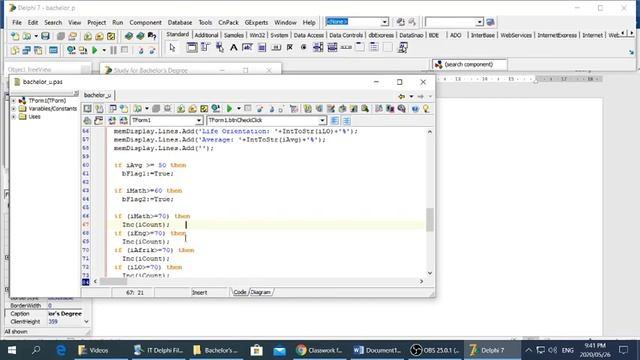Expand the TForm1(TForm) tree node

pyautogui.click(x=13, y=100)
